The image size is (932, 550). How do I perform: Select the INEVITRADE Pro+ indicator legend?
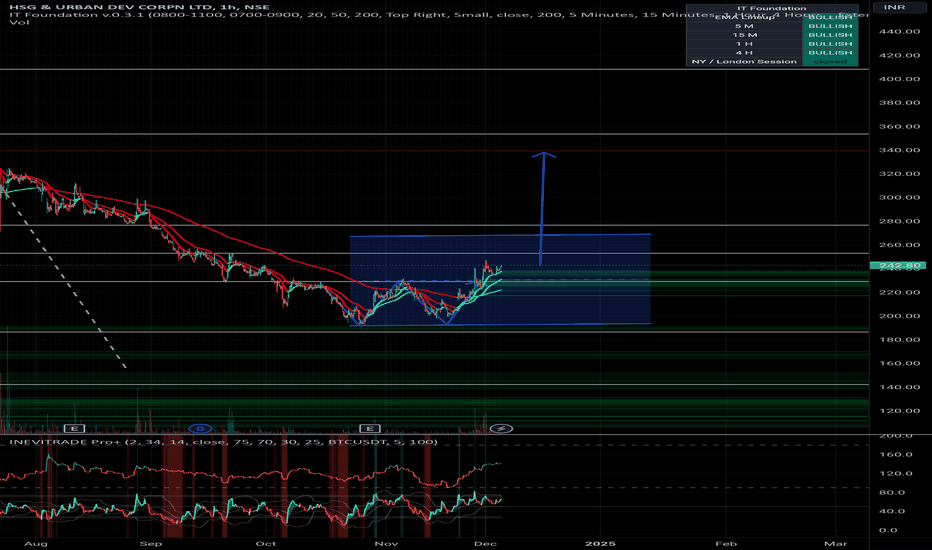[223, 442]
